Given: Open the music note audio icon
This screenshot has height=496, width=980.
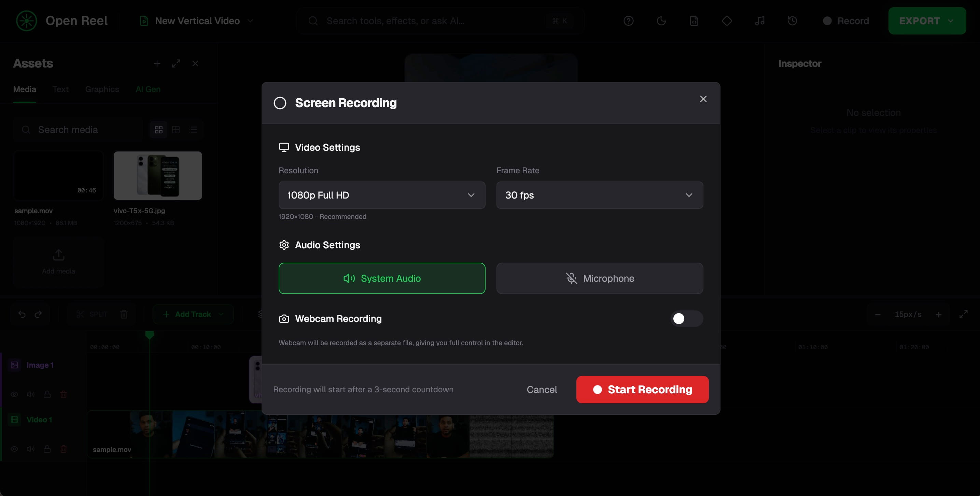Looking at the screenshot, I should (760, 21).
